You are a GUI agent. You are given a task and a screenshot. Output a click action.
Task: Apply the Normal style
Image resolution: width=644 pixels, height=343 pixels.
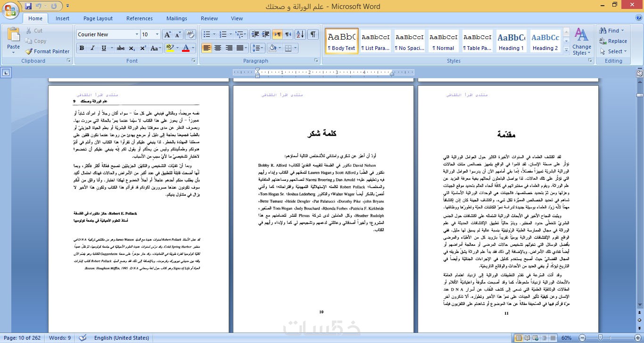point(444,41)
